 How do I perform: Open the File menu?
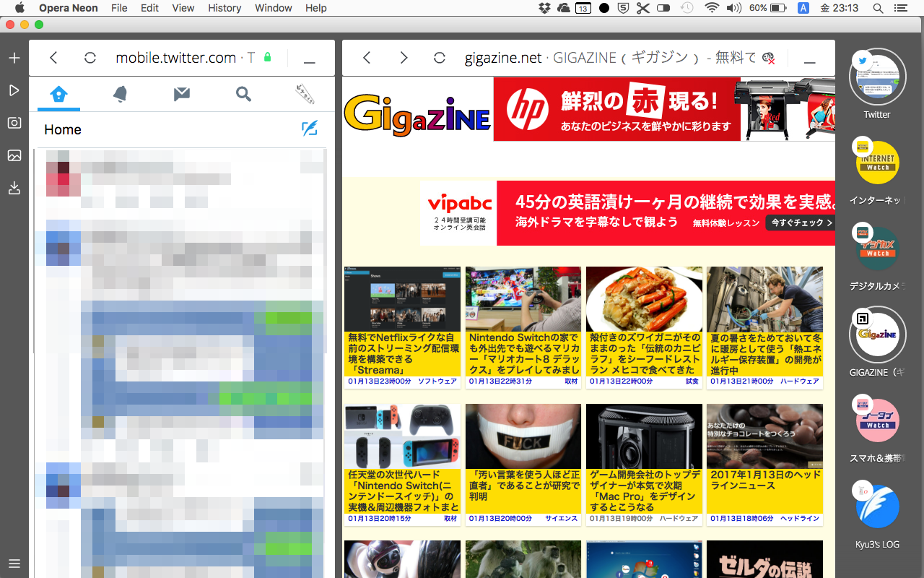coord(119,8)
